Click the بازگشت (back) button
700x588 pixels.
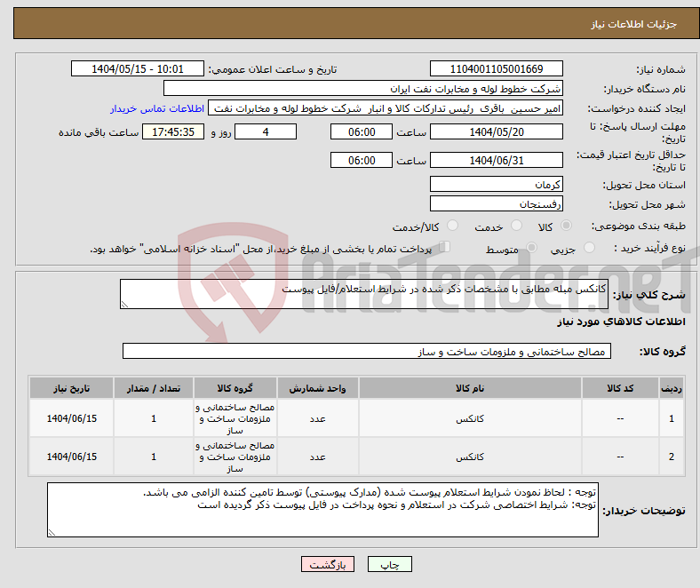[x=328, y=564]
